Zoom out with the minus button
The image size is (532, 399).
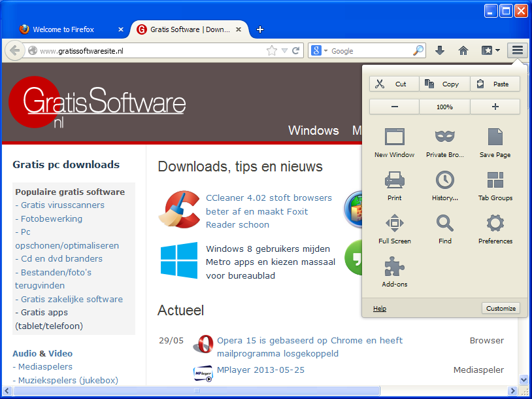394,107
